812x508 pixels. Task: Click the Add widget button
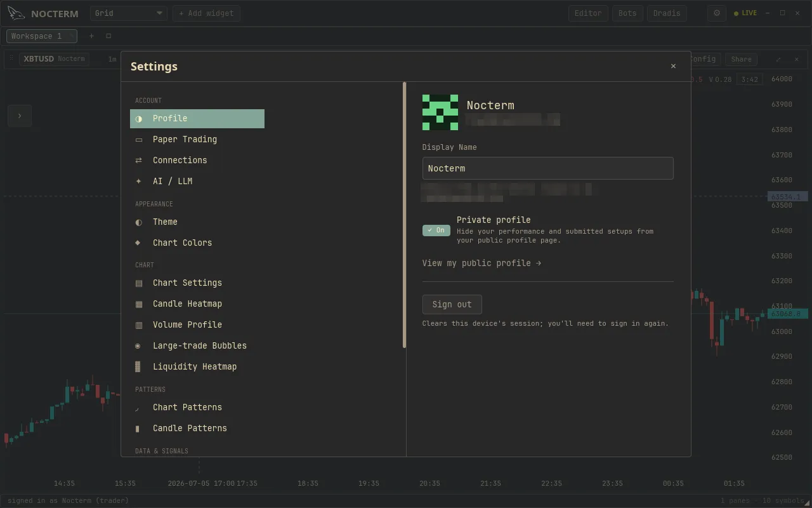206,13
